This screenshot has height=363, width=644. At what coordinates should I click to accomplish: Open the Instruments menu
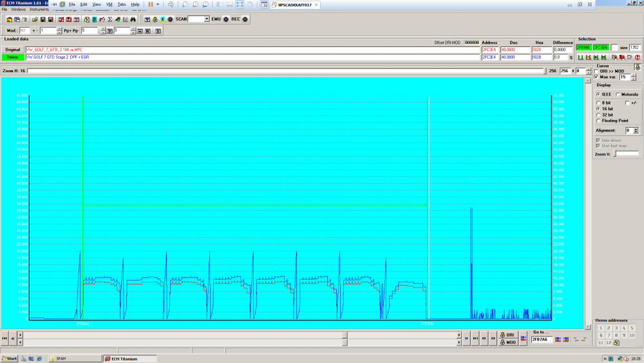pyautogui.click(x=39, y=10)
